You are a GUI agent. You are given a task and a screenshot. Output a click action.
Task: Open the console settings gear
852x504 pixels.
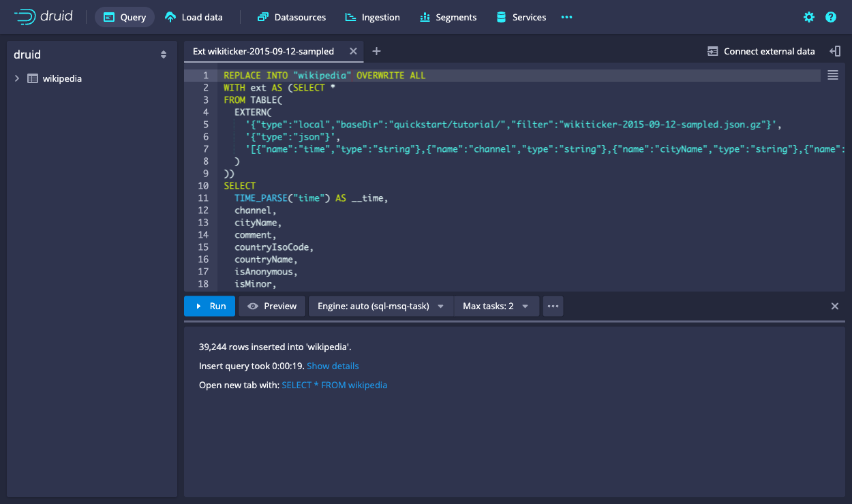tap(808, 17)
